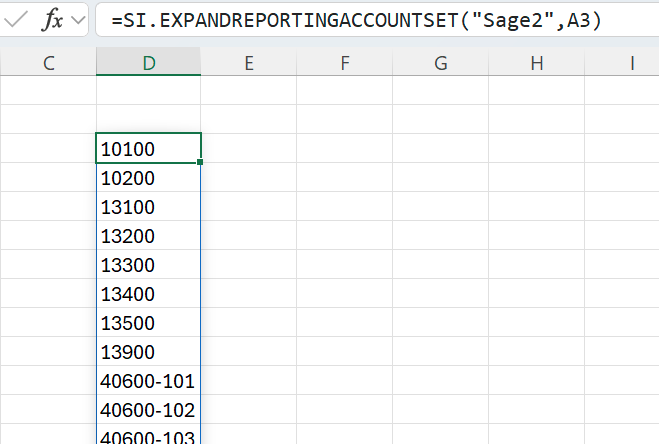Select the cell with value 13900
The width and height of the screenshot is (659, 444).
click(148, 352)
